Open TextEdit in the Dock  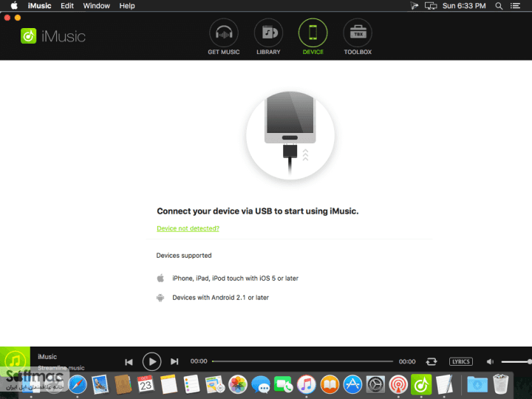pyautogui.click(x=444, y=384)
